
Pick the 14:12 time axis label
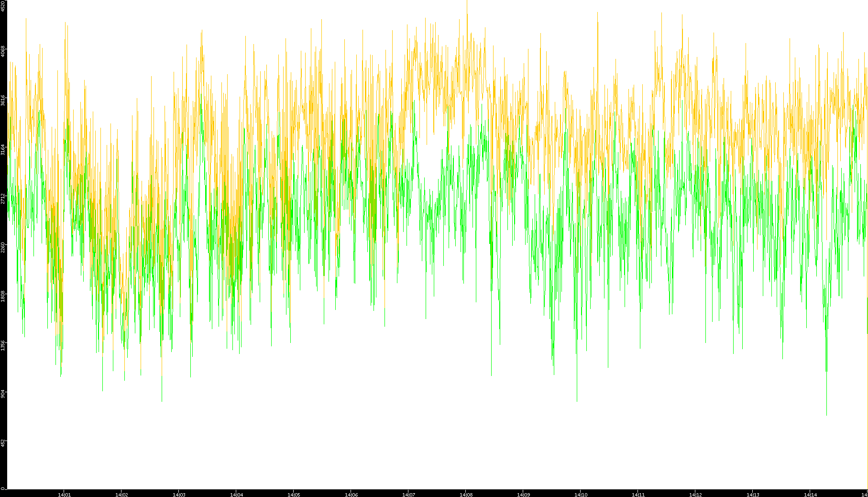point(695,495)
